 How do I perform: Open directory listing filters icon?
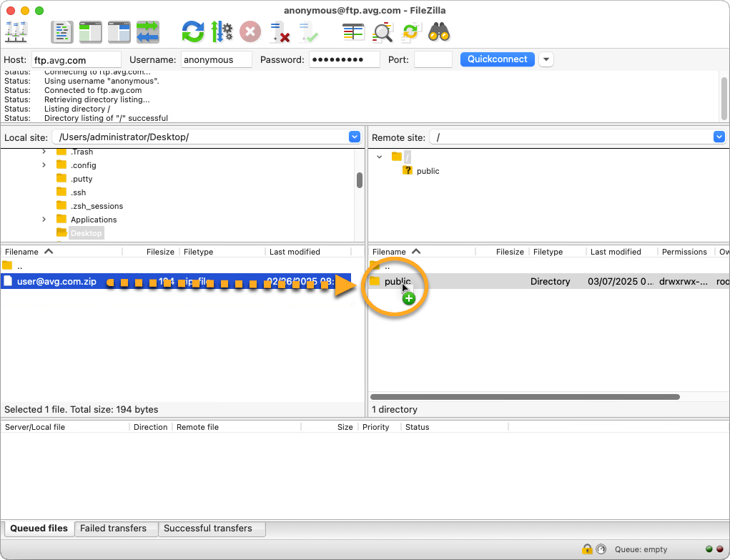click(x=353, y=32)
